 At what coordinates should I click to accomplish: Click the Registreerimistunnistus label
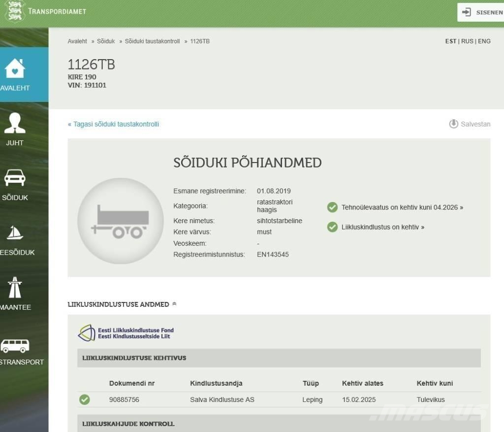[x=209, y=255]
